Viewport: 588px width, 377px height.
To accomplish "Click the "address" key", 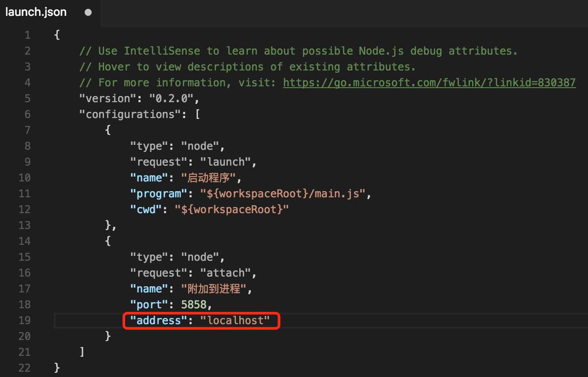I will pos(159,321).
